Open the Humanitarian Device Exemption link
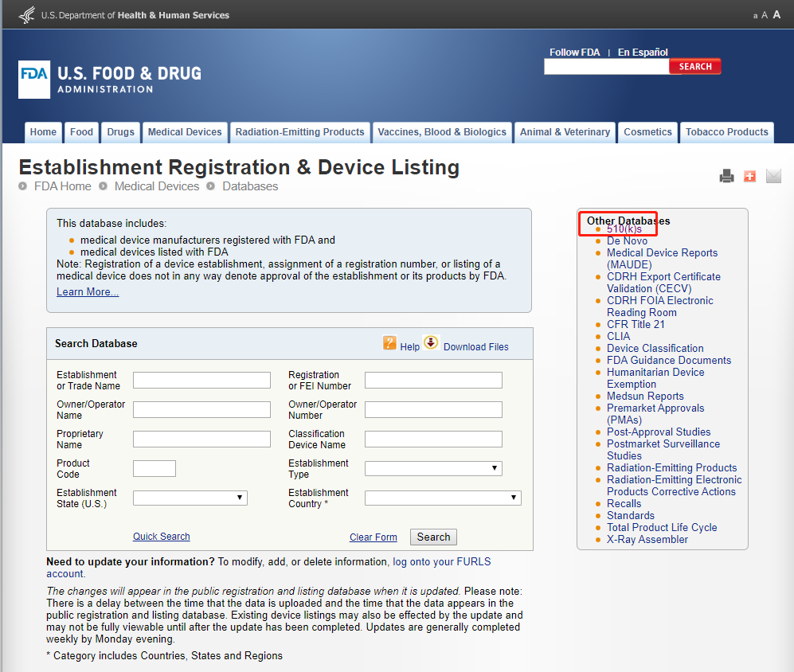 coord(655,378)
